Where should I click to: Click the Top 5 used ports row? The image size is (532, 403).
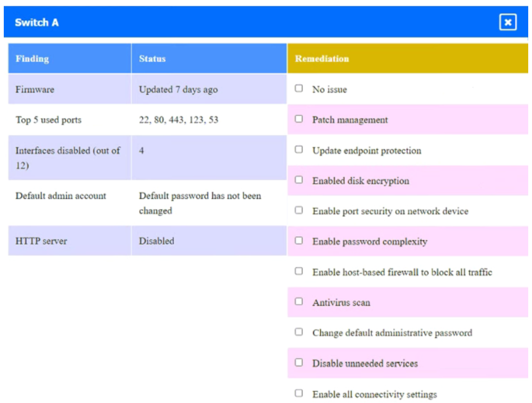pos(48,120)
